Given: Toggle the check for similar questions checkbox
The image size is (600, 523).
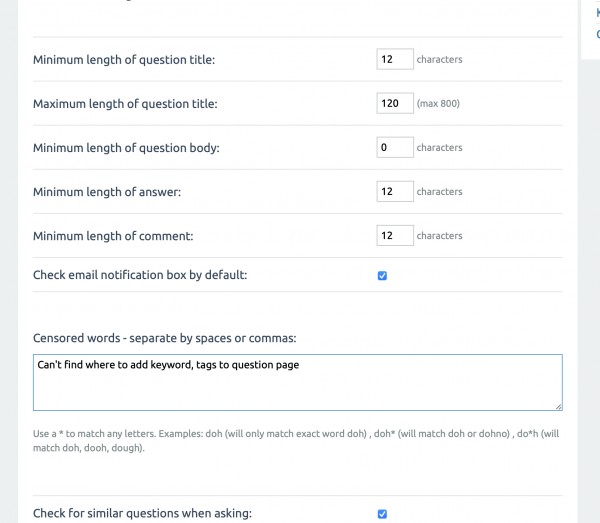Looking at the screenshot, I should tap(382, 514).
